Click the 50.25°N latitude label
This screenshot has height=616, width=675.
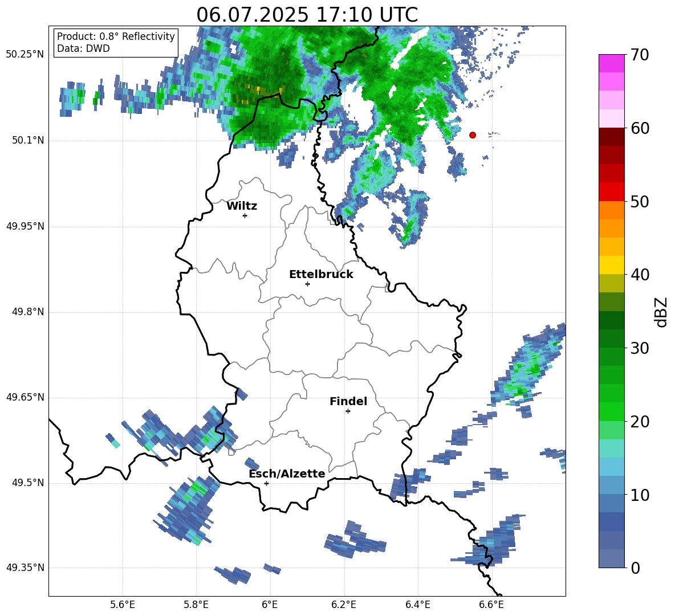point(25,55)
